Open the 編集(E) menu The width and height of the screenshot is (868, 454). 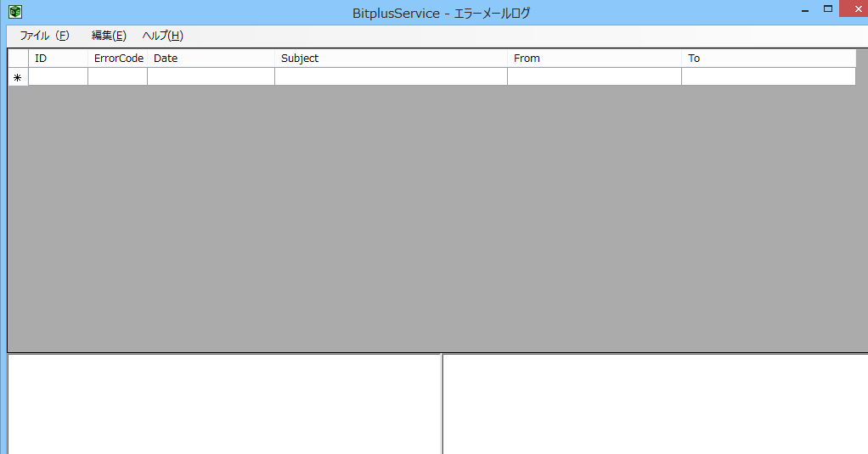coord(109,36)
